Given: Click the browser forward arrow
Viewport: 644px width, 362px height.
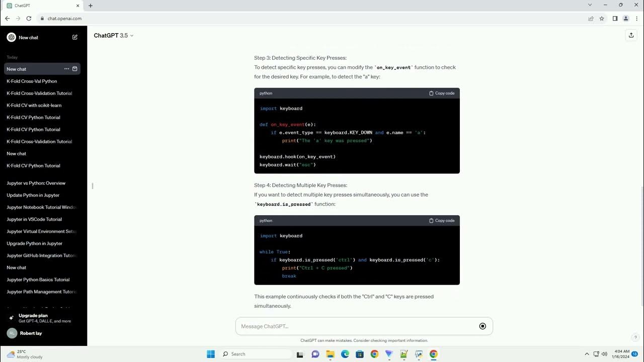Looking at the screenshot, I should (18, 19).
